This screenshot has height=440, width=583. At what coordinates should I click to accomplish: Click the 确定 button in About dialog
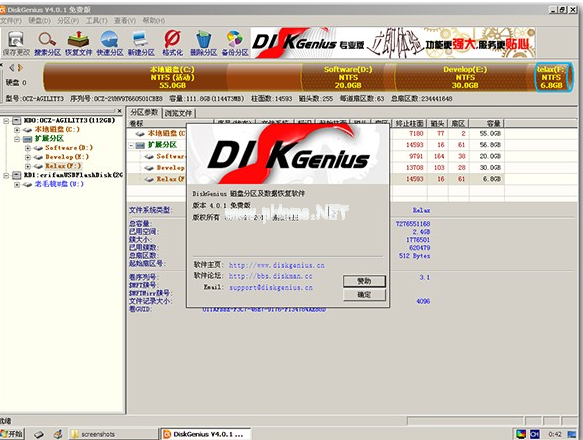pyautogui.click(x=364, y=295)
